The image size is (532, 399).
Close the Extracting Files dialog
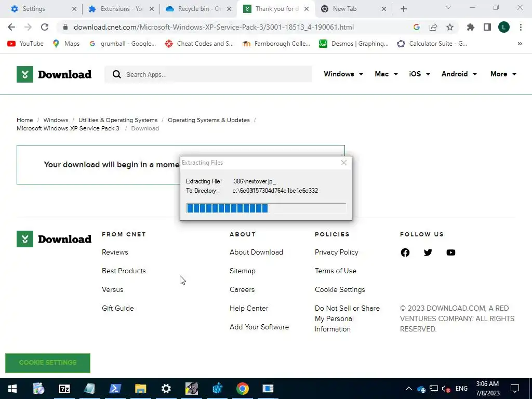point(344,163)
